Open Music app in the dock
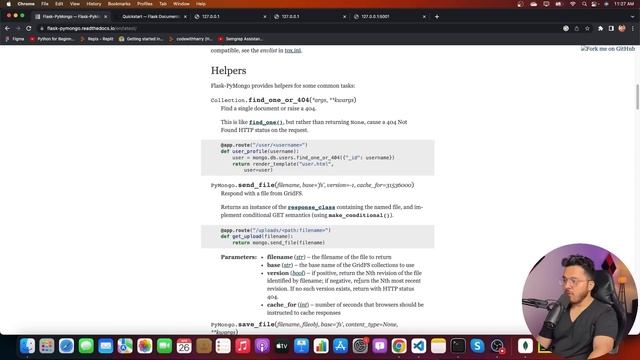Screen dimensions: 640x360 (243, 346)
